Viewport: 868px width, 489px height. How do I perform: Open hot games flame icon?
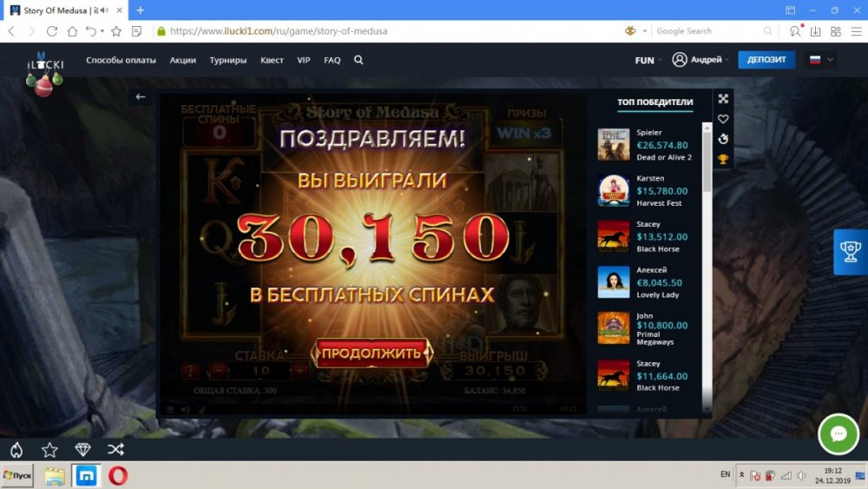point(16,450)
